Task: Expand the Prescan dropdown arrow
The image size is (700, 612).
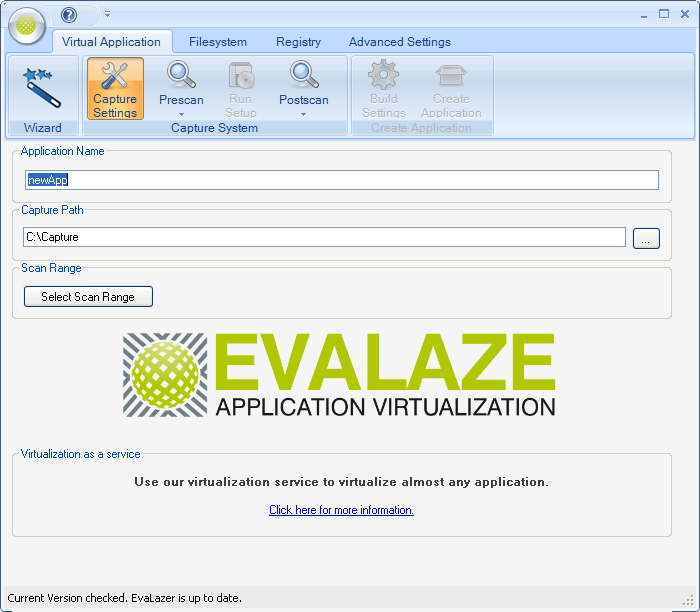Action: coord(181,114)
